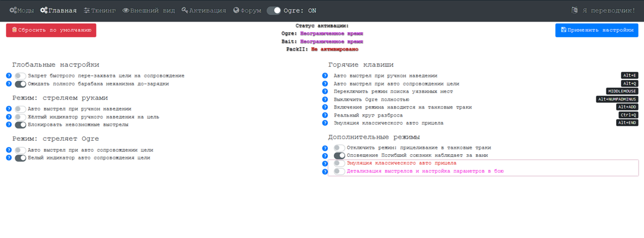Screen dimensions: 644x238
Task: Change the Ctrl+Q hotkey binding
Action: pos(628,115)
